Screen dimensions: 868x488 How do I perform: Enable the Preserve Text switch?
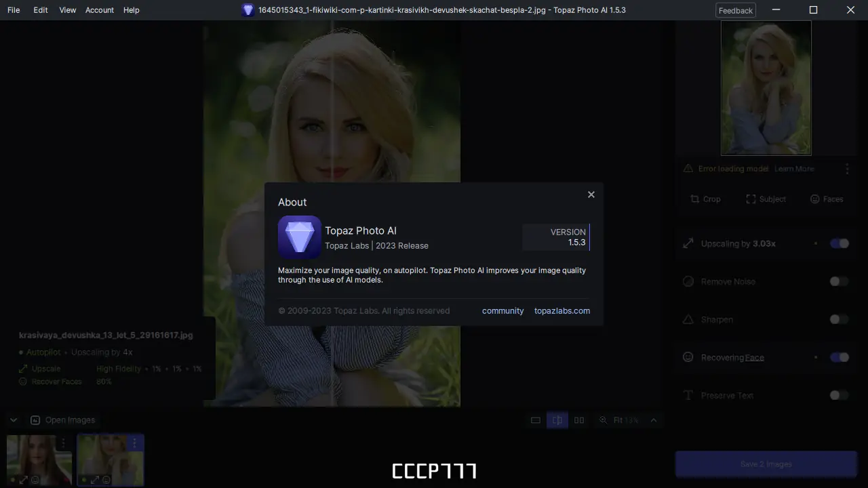tap(840, 395)
